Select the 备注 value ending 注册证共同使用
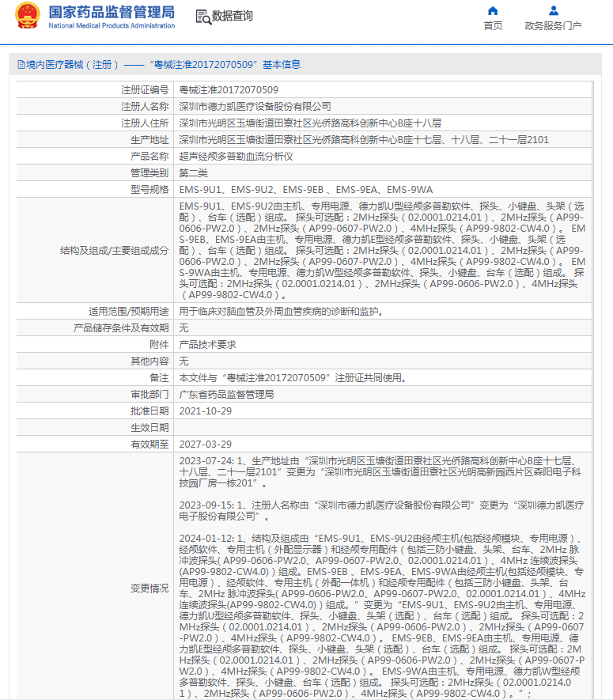The height and width of the screenshot is (700, 613). point(293,378)
